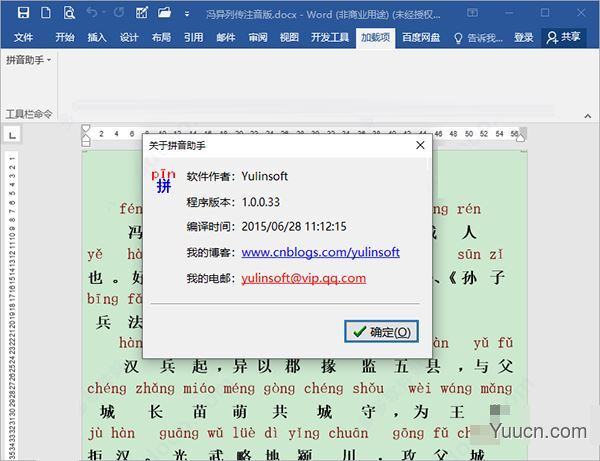600x461 pixels.
Task: Switch to the 插入 tab
Action: tap(97, 37)
